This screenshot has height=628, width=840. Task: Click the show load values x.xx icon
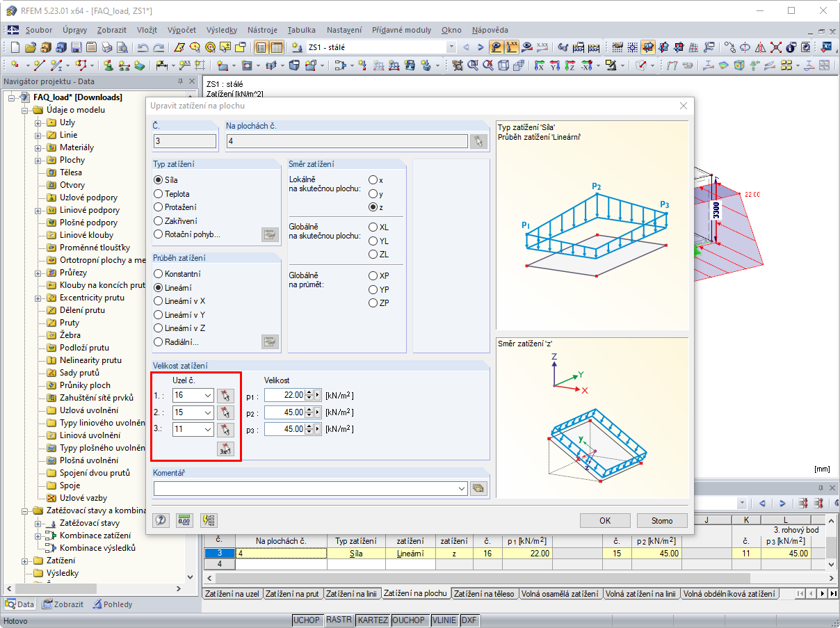pos(512,47)
